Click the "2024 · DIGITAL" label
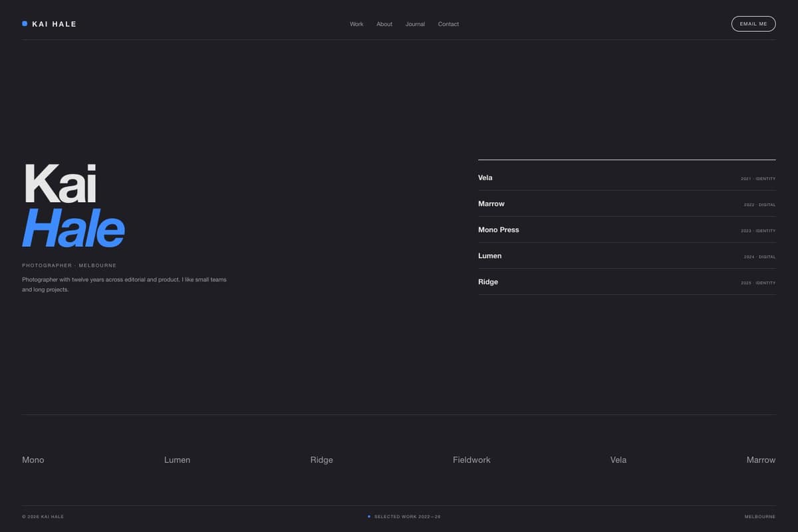 click(759, 257)
